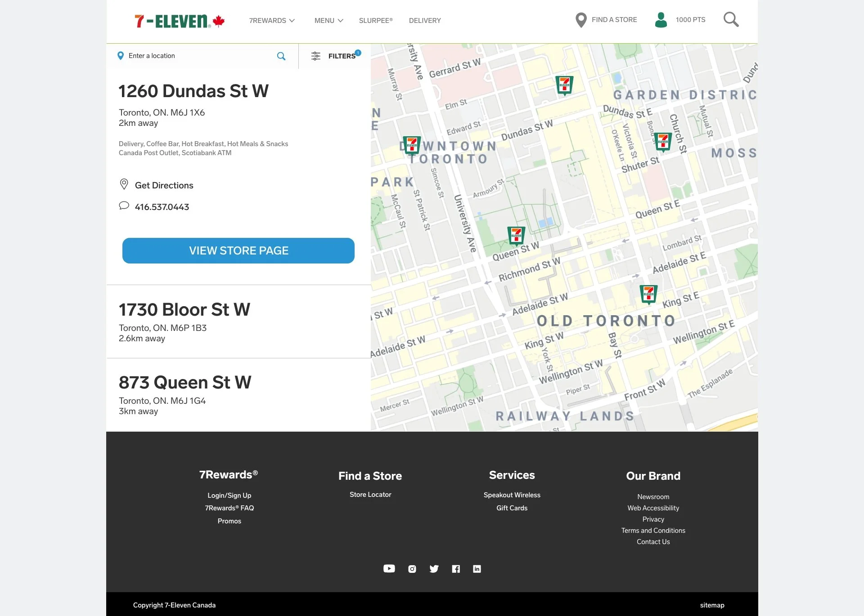
Task: Click the location search magnifier icon
Action: tap(281, 56)
